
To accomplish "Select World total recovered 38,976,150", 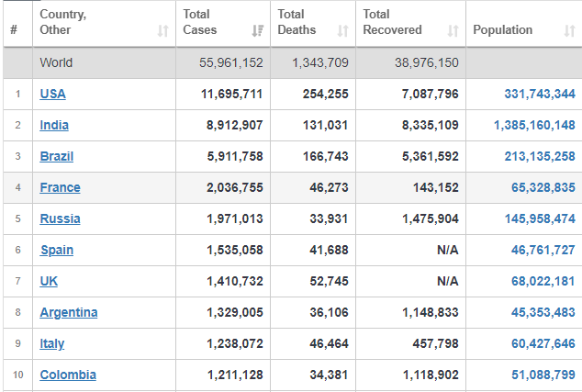I will click(x=427, y=62).
